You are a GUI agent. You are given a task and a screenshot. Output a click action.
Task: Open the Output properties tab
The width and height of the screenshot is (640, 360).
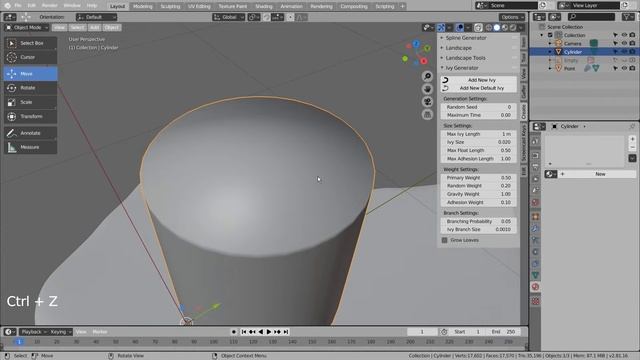tap(536, 167)
